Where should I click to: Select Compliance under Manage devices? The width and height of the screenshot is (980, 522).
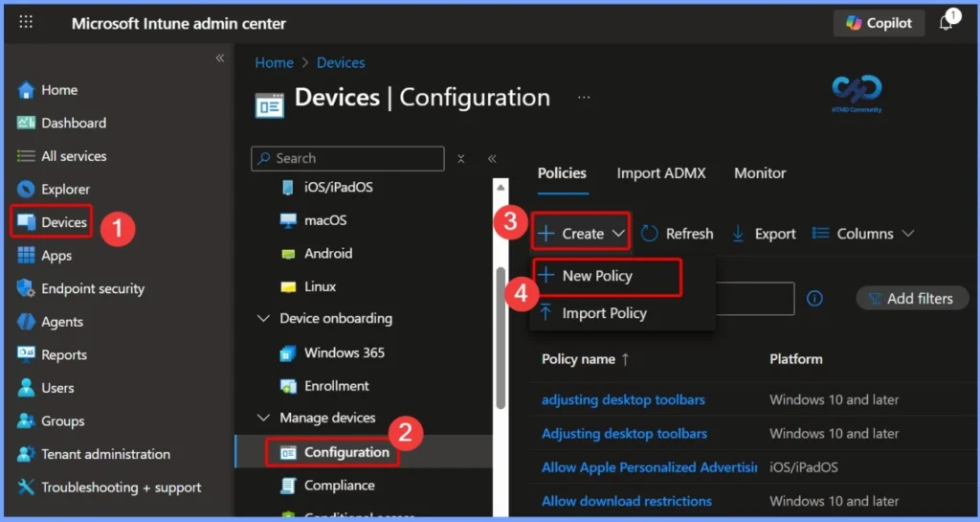tap(340, 485)
